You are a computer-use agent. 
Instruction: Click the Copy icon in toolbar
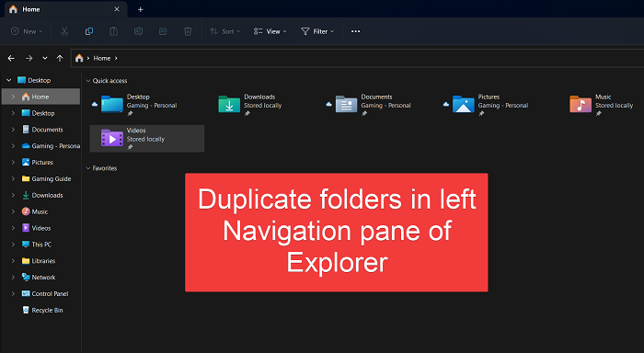point(88,31)
